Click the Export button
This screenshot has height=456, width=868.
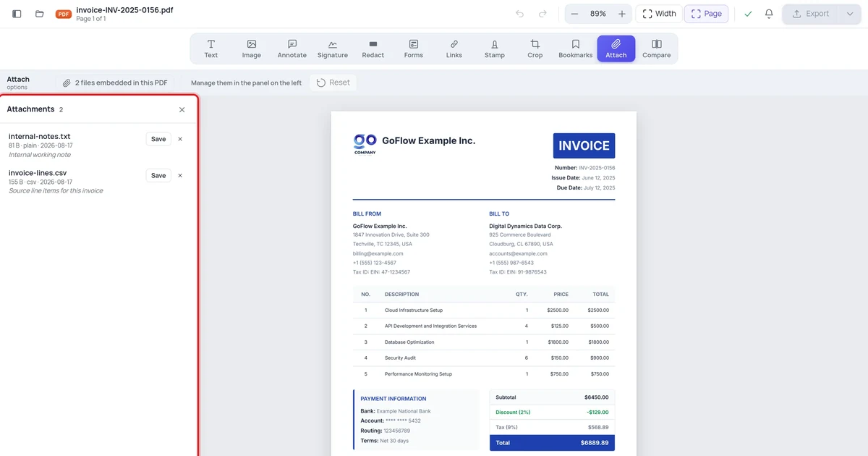pyautogui.click(x=810, y=14)
